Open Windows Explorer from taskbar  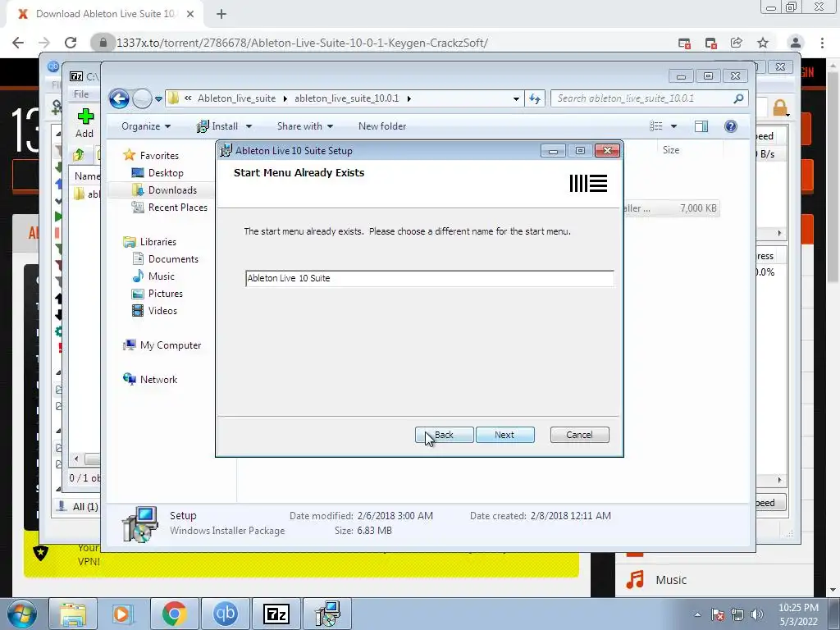tap(73, 614)
